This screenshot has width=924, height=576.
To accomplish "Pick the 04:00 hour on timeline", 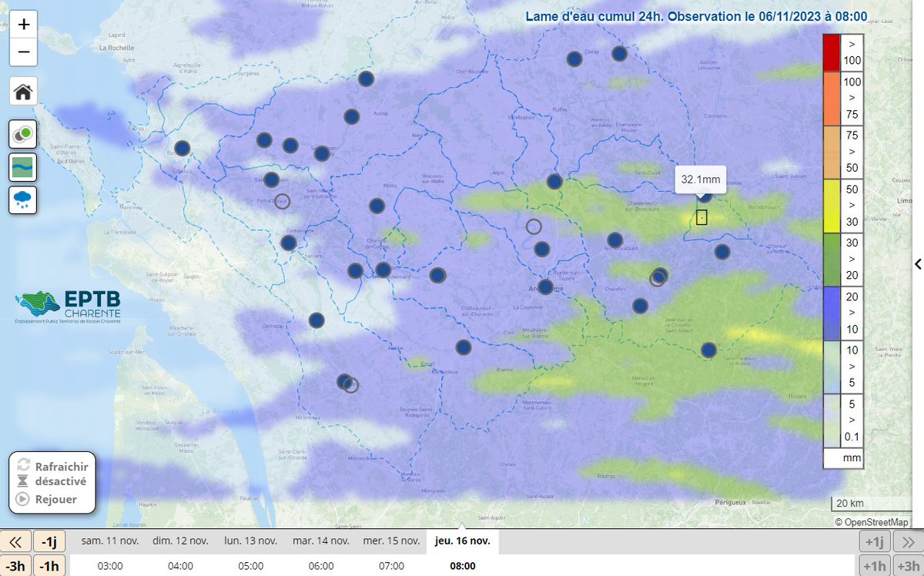I will [180, 566].
